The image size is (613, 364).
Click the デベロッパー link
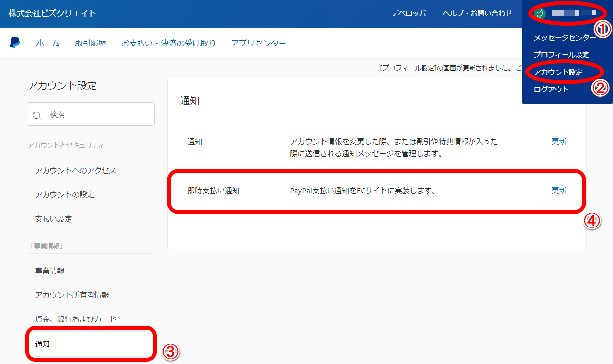(x=412, y=13)
